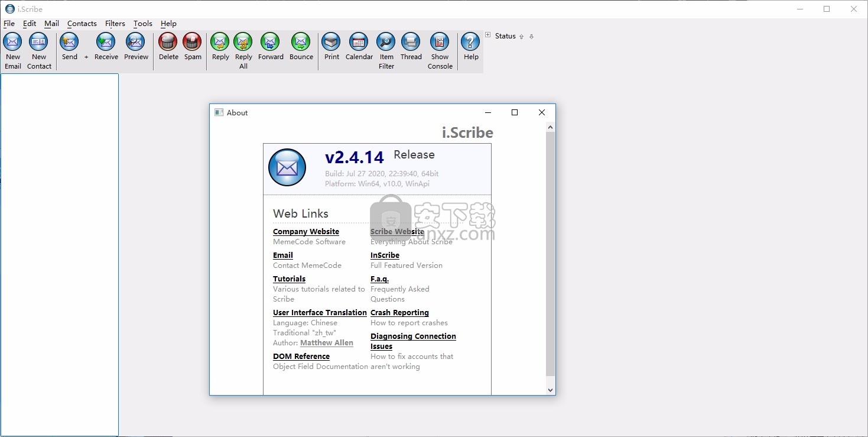Open the Calendar toolbar icon
Viewport: 868px width, 437px height.
click(x=359, y=42)
